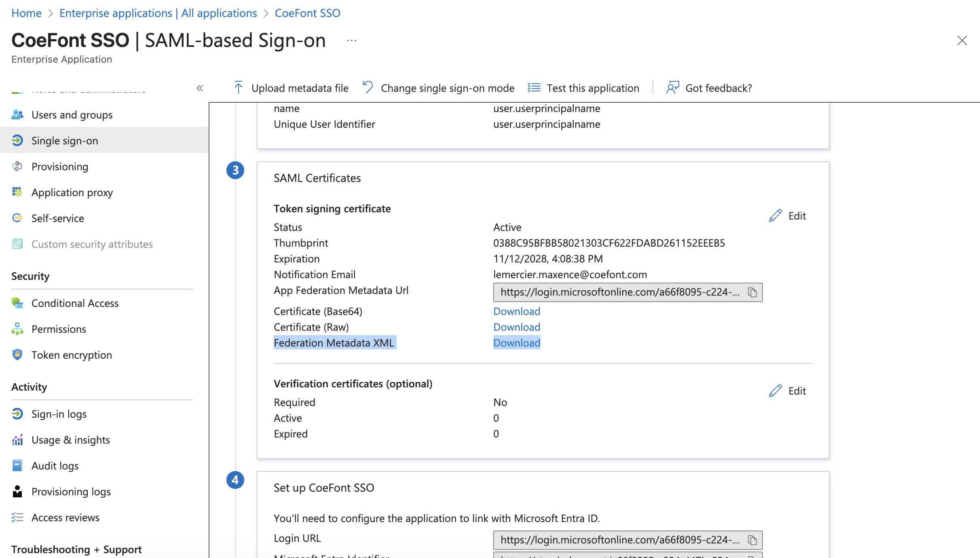Select the thumbprint value 0388C95BFBB...
Image resolution: width=980 pixels, height=558 pixels.
[x=609, y=243]
